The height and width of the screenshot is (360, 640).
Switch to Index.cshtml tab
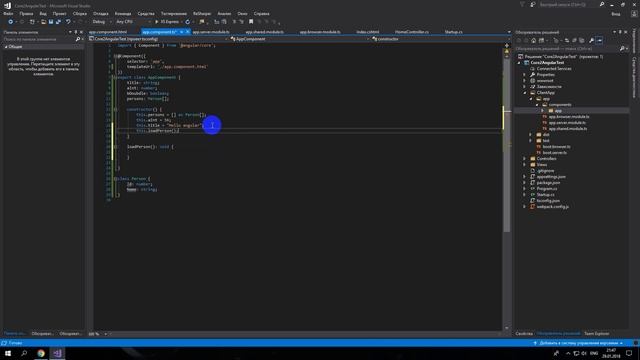(x=367, y=32)
